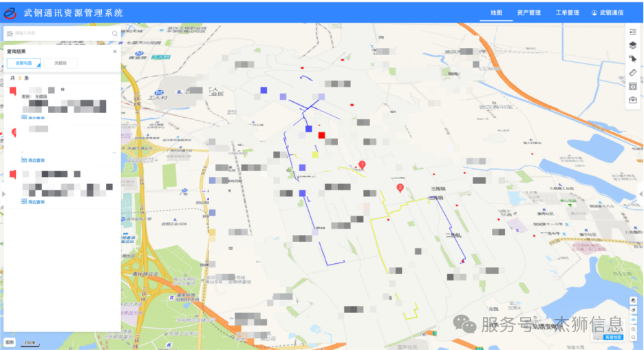This screenshot has width=644, height=350.
Task: Toggle 全部勾选 select-all option
Action: click(24, 63)
